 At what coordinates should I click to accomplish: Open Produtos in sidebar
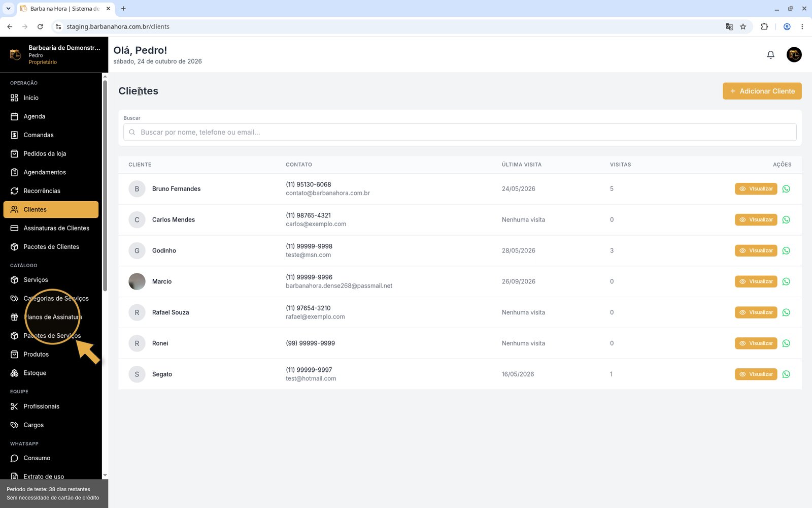51,355
